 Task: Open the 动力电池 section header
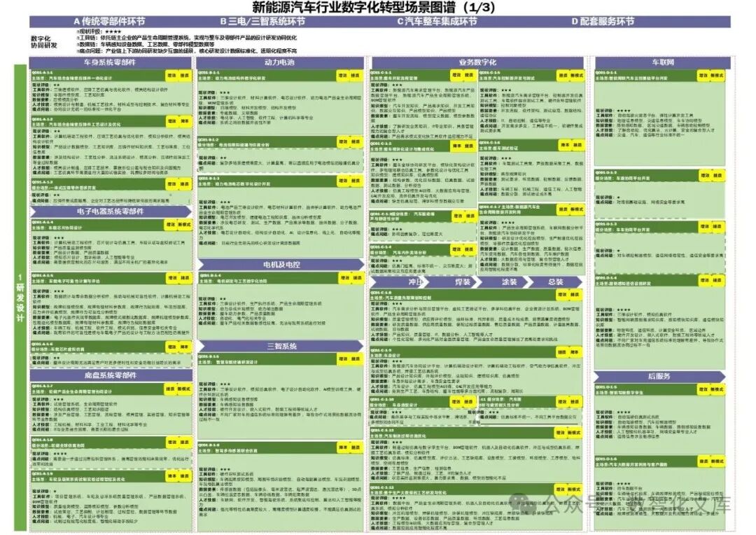pyautogui.click(x=279, y=62)
